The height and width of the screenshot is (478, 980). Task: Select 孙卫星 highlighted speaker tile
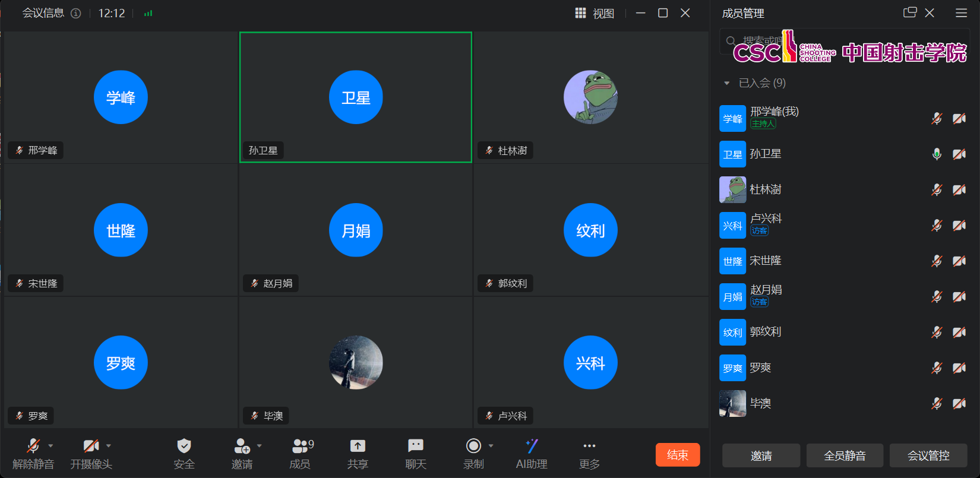pos(356,97)
